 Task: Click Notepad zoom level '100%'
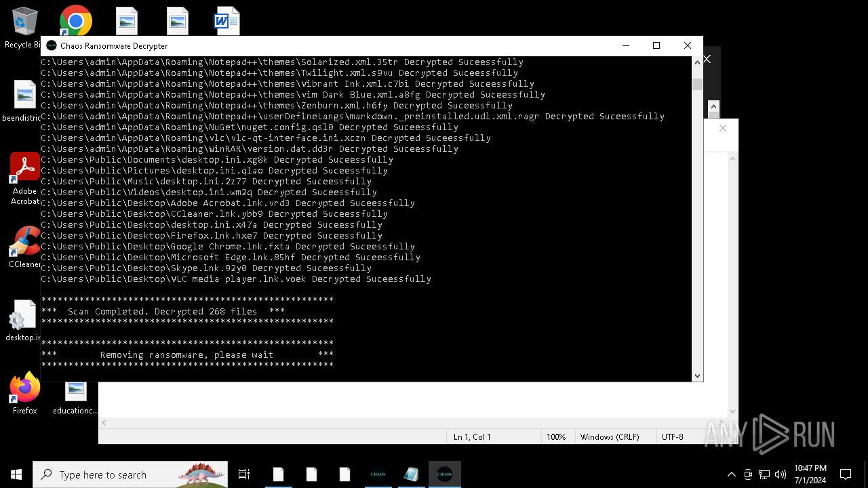click(556, 436)
